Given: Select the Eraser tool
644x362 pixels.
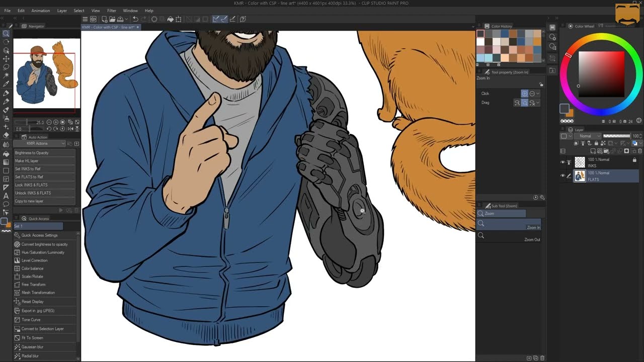Looking at the screenshot, I should pyautogui.click(x=6, y=135).
